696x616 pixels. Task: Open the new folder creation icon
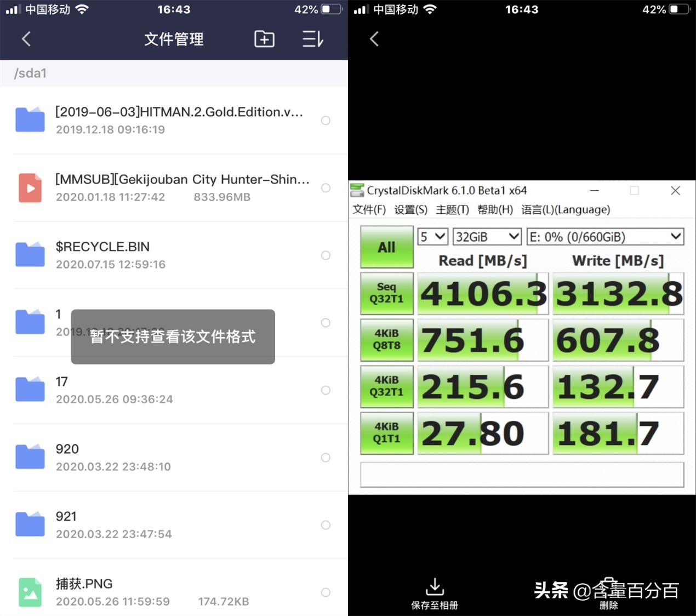click(x=264, y=39)
